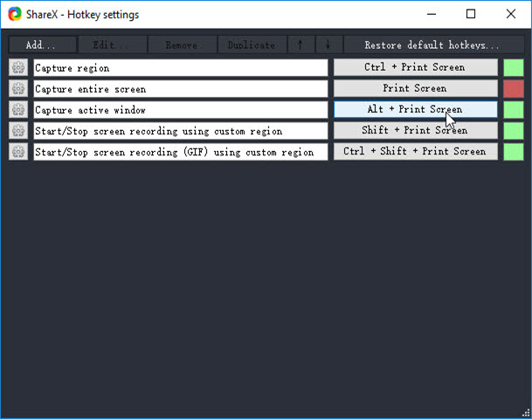This screenshot has width=532, height=419.
Task: Click red status indicator for Capture entire screen
Action: [x=514, y=88]
